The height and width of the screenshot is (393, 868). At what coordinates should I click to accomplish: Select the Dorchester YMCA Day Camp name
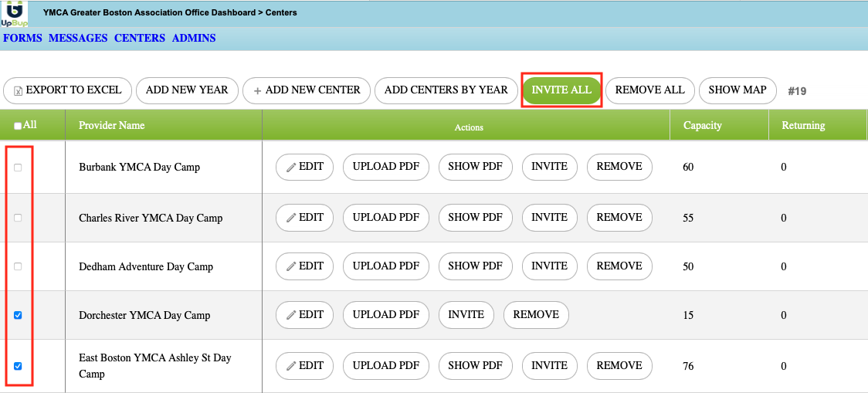[x=144, y=316]
